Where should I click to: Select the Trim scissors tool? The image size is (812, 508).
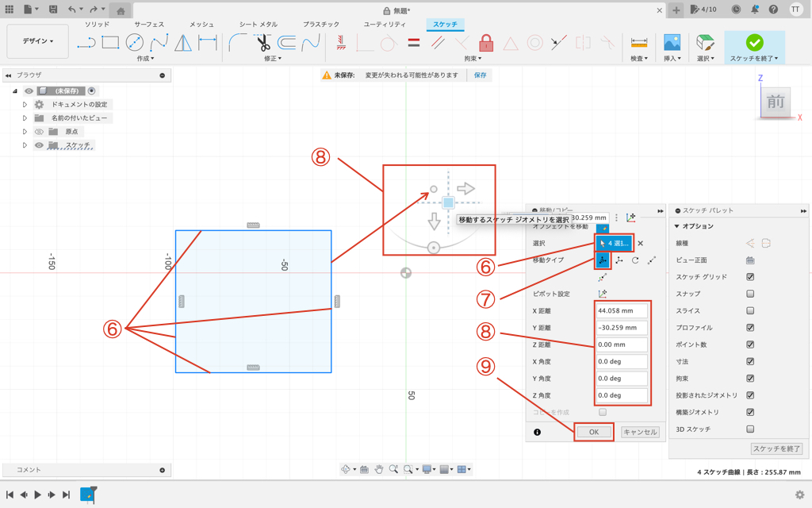click(263, 43)
